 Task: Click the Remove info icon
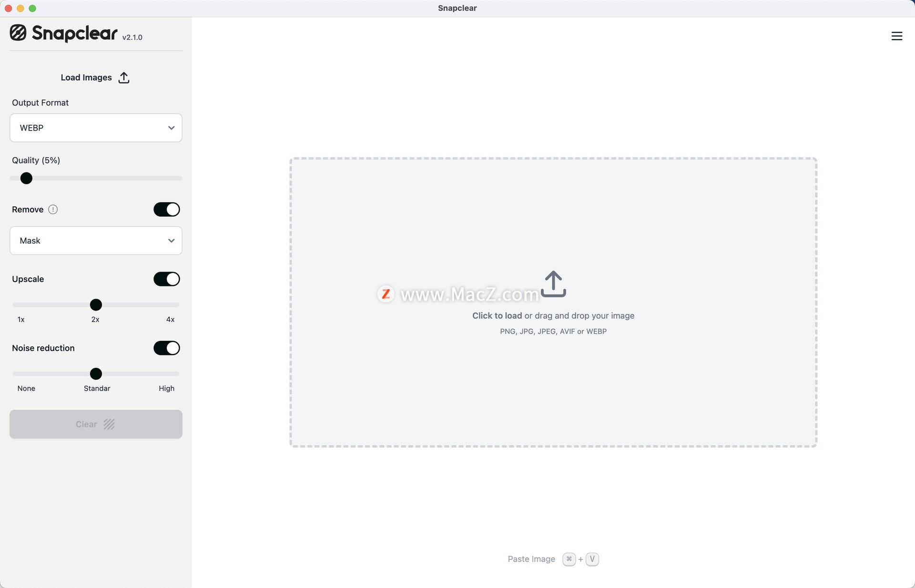pos(53,209)
